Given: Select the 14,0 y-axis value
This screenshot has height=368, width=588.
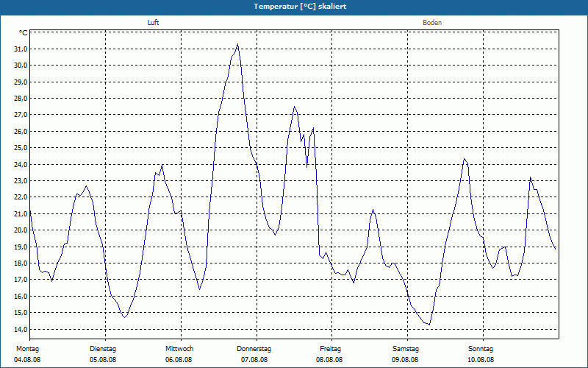Looking at the screenshot, I should [21, 329].
